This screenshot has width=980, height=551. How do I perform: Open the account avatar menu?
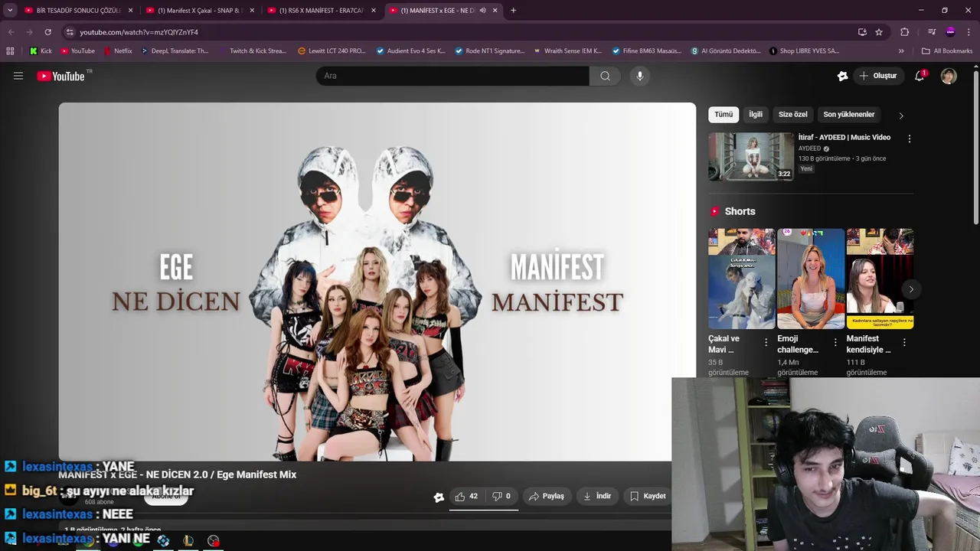click(x=949, y=76)
